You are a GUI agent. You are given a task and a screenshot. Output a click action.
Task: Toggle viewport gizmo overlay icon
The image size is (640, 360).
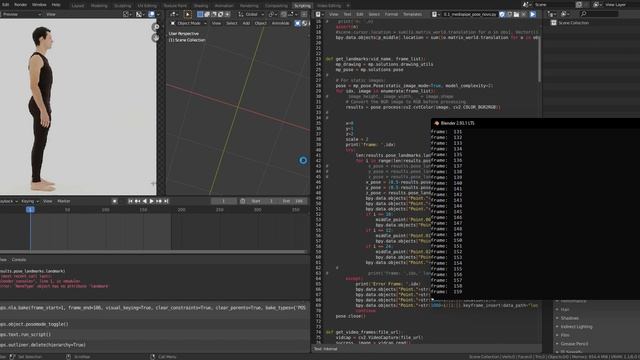298,23
